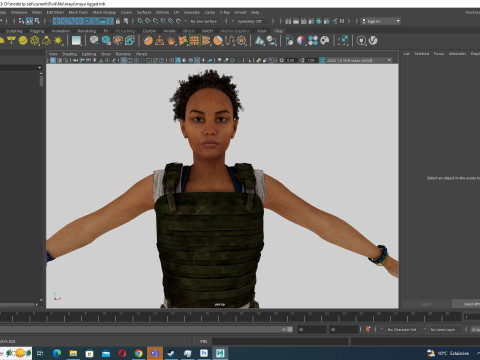The height and width of the screenshot is (360, 480).
Task: Click the orange sphere shelf icon
Action: click(148, 41)
